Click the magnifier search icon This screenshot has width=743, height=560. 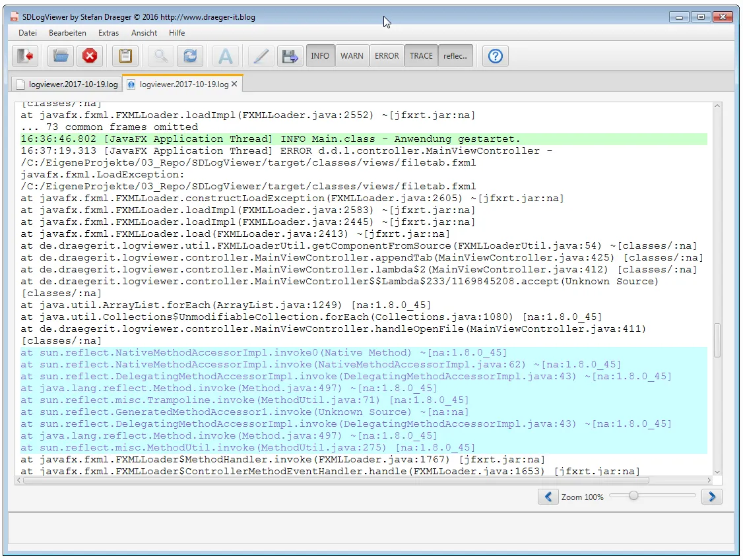pyautogui.click(x=160, y=56)
